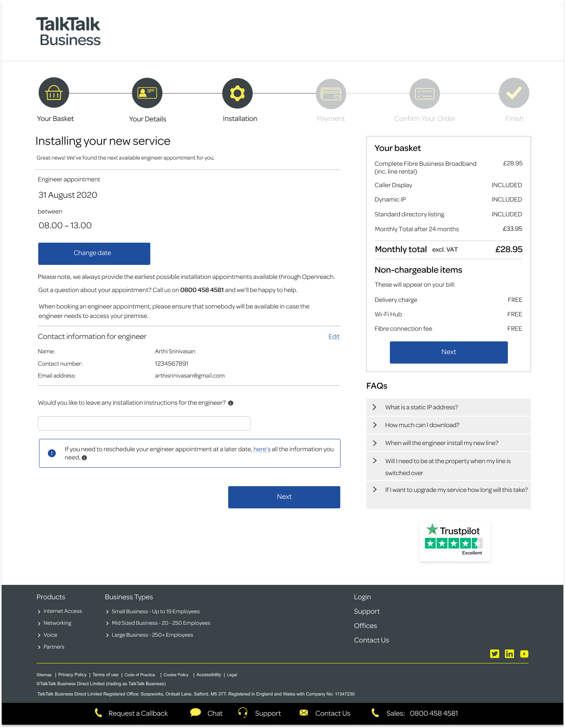Expand the upgrade my service FAQ
Screen dimensions: 565x728
[x=456, y=490]
